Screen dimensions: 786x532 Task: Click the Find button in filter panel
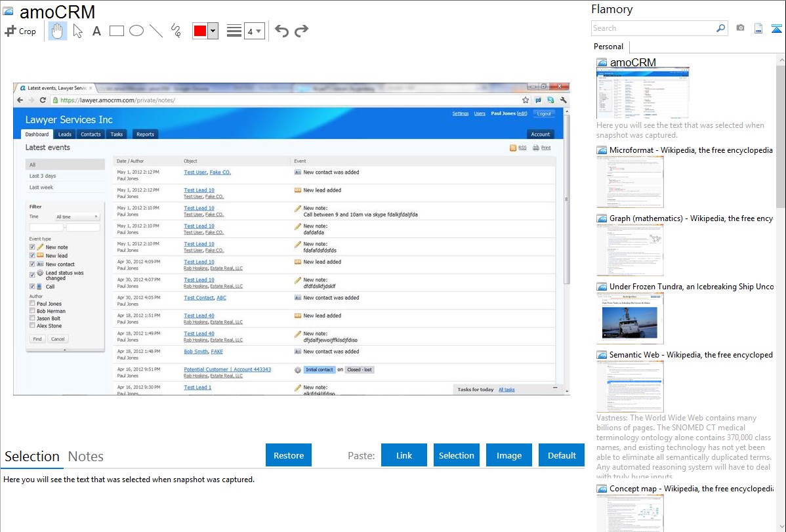[37, 339]
